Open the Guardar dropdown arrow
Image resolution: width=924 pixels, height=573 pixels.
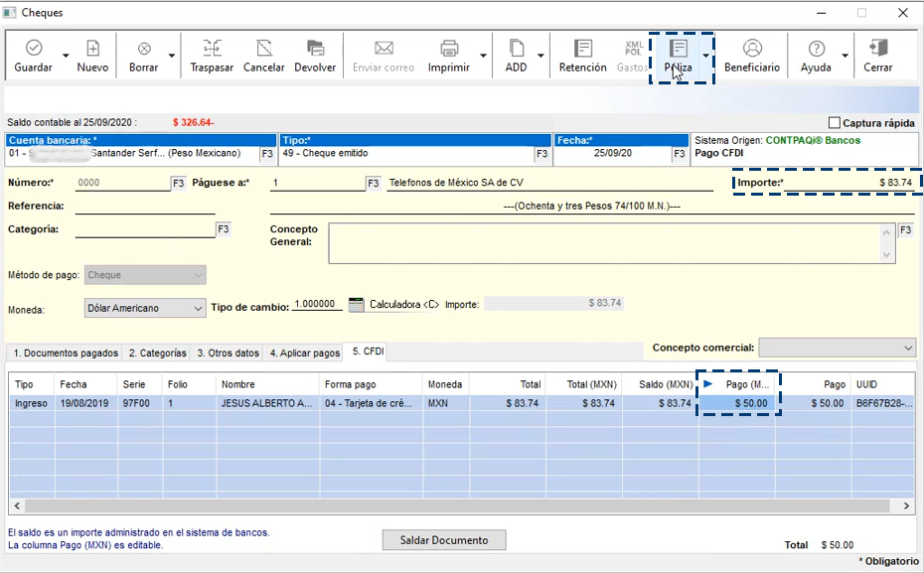point(66,56)
